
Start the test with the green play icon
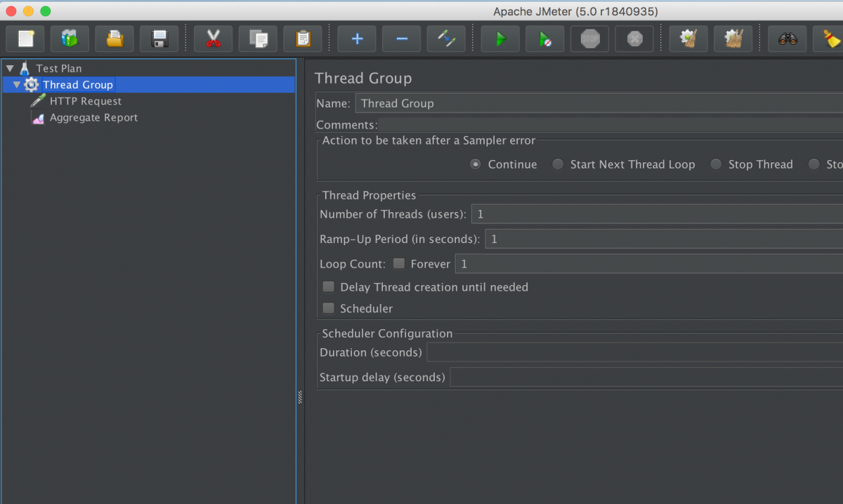tap(500, 39)
